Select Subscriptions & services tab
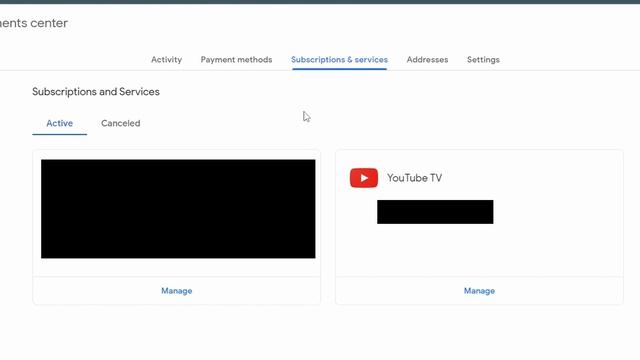 click(x=339, y=60)
